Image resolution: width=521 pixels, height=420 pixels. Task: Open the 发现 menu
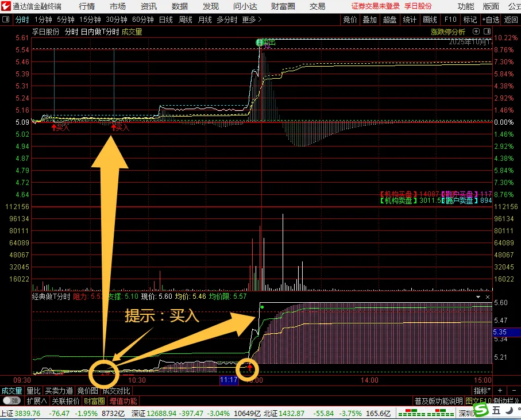(x=211, y=6)
